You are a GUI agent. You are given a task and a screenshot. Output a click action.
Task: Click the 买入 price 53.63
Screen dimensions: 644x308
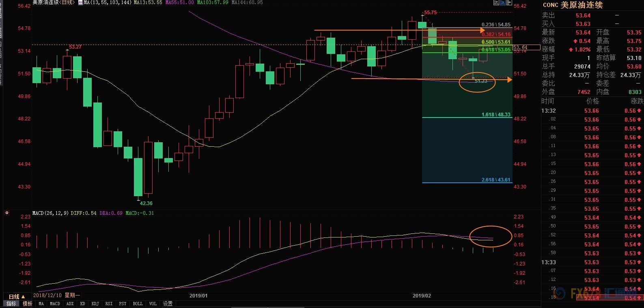pyautogui.click(x=583, y=24)
